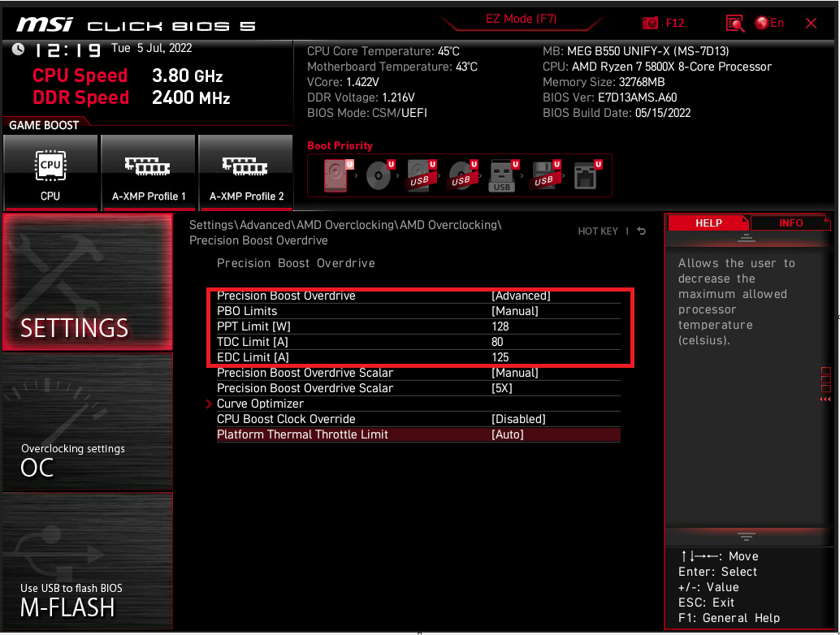The height and width of the screenshot is (635, 840).
Task: Click the help panel top scroll handle
Action: [747, 238]
